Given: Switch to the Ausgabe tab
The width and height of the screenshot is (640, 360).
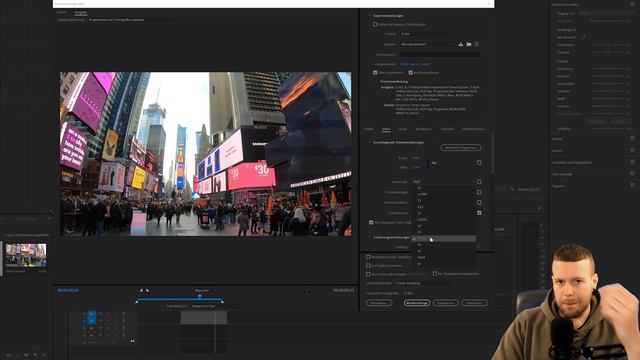Looking at the screenshot, I should click(81, 13).
